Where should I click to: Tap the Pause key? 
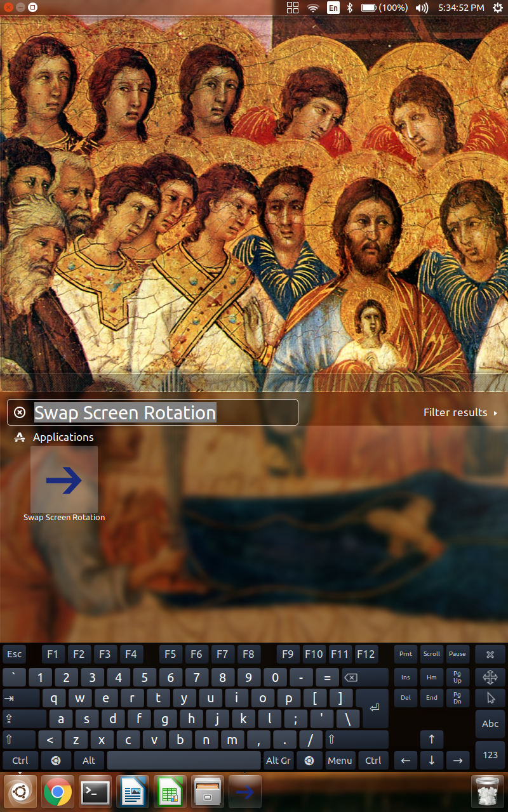click(457, 654)
